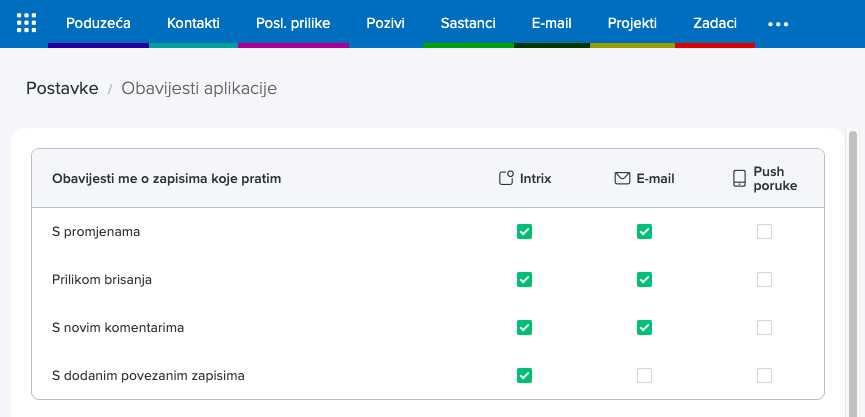Uncheck Intrix for Prilikom brisanja
This screenshot has width=865, height=417.
point(524,280)
